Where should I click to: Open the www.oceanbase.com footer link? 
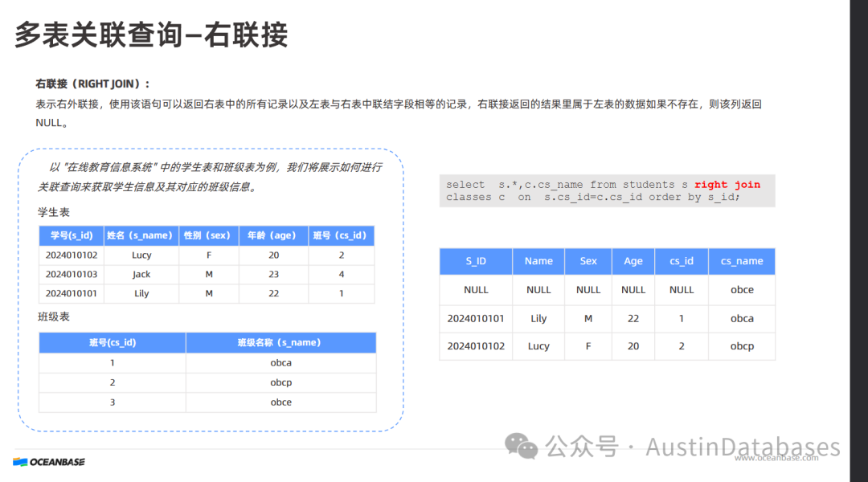[x=776, y=458]
